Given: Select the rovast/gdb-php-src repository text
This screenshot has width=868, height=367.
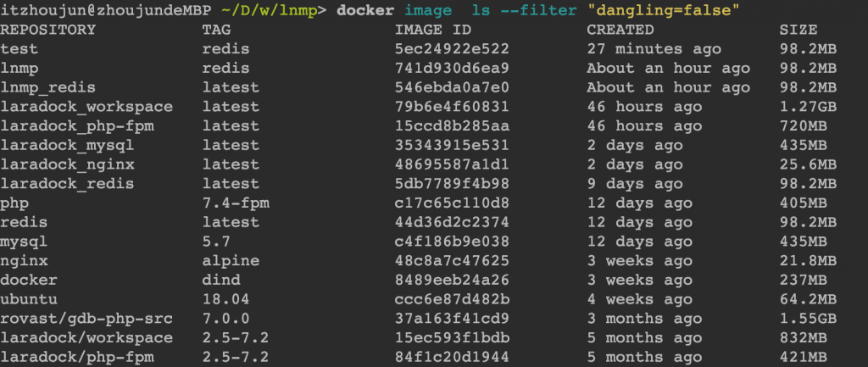Looking at the screenshot, I should (x=86, y=319).
